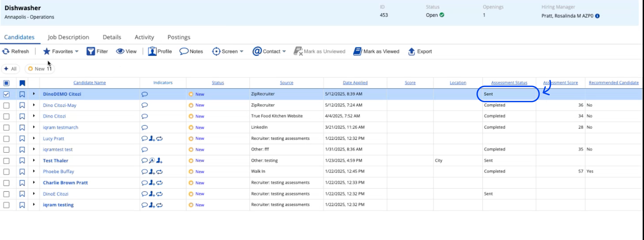Click hiring manager info icon
The height and width of the screenshot is (240, 644).
(x=597, y=16)
